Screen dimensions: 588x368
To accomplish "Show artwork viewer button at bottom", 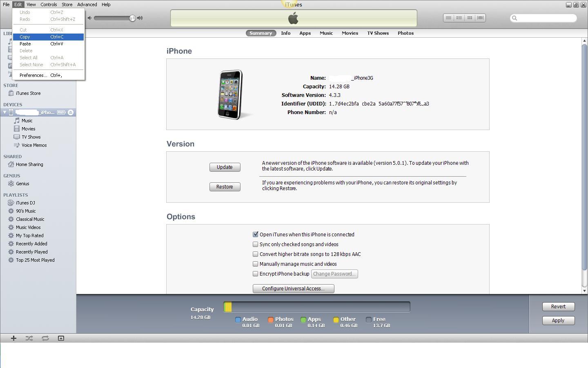I will tap(61, 338).
